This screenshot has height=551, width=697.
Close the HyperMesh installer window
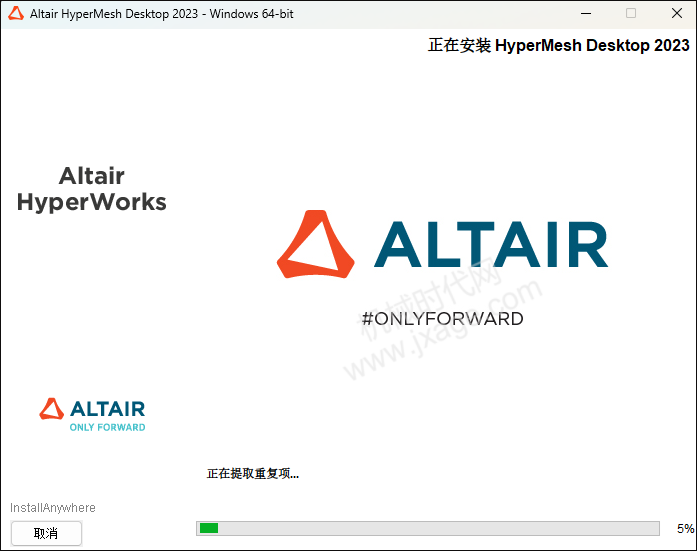(677, 13)
